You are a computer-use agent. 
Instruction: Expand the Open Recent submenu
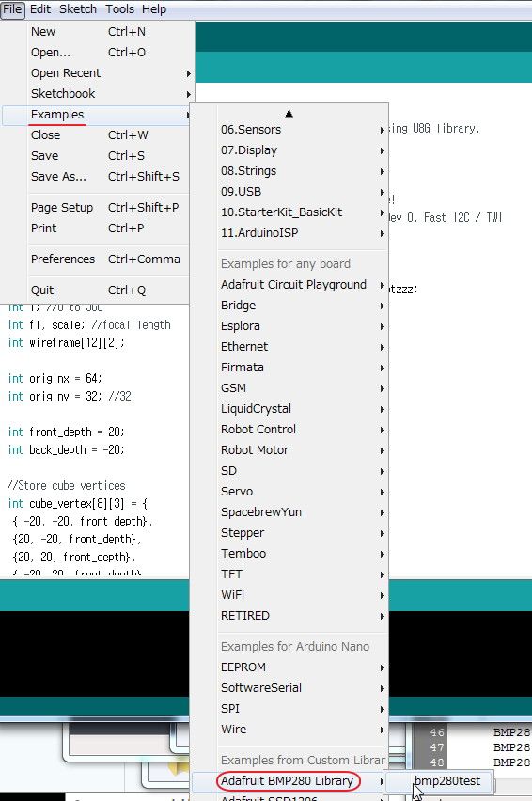pyautogui.click(x=97, y=73)
